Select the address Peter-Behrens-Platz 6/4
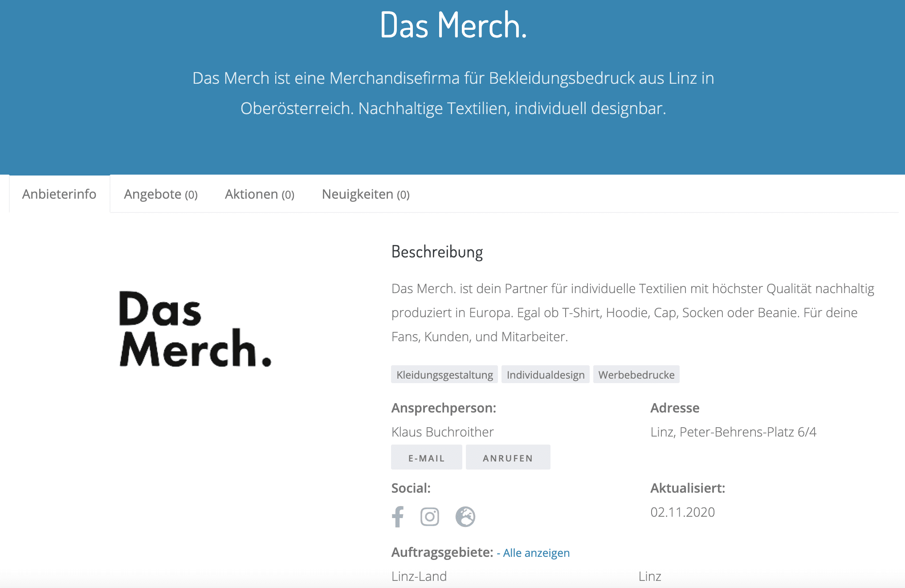The height and width of the screenshot is (588, 905). 734,431
